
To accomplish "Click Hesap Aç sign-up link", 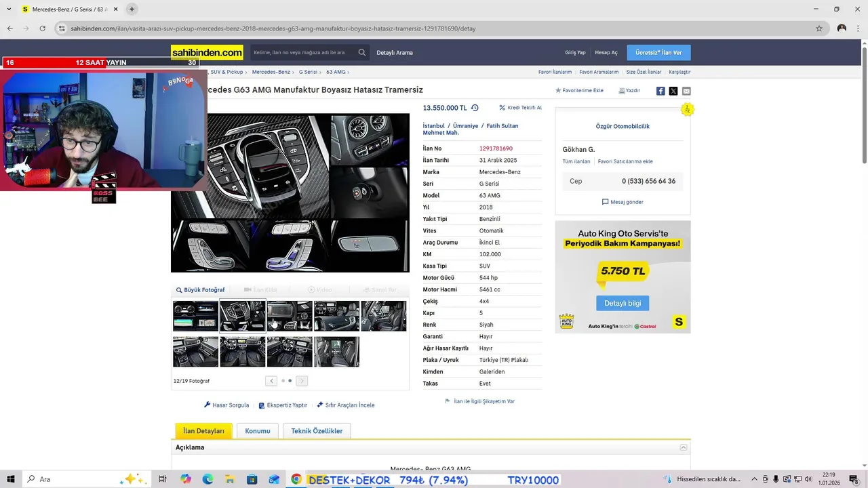I will pos(606,52).
